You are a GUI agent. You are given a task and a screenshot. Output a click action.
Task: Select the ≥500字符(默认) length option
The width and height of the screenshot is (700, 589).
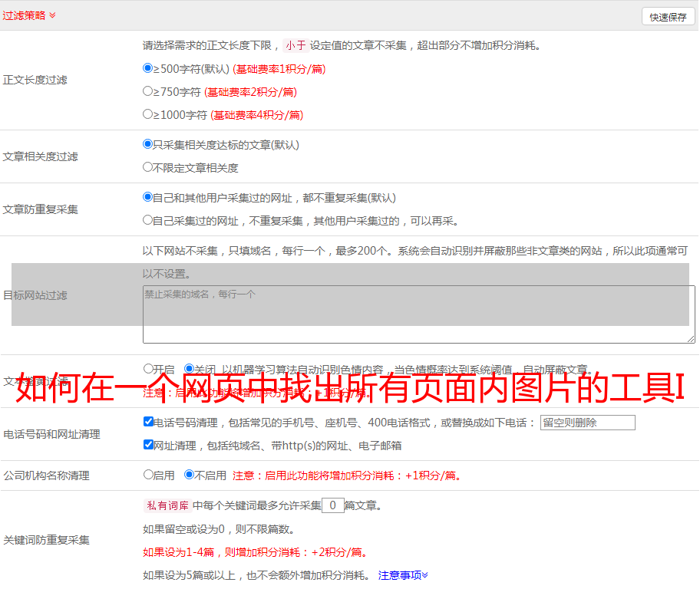148,68
